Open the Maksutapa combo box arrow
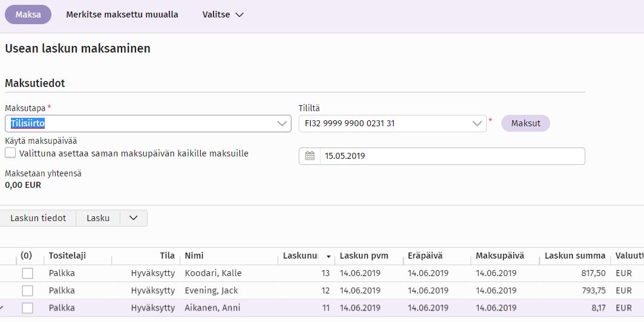 pyautogui.click(x=282, y=123)
